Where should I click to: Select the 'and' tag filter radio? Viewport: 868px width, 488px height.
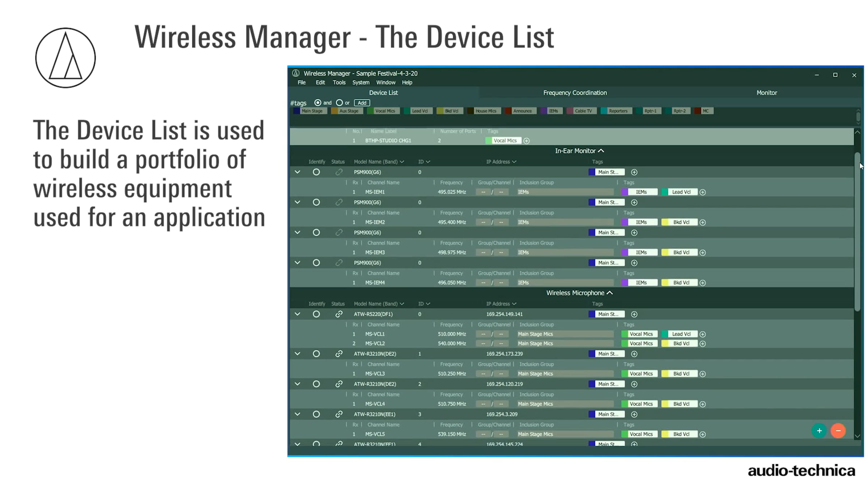pos(318,103)
